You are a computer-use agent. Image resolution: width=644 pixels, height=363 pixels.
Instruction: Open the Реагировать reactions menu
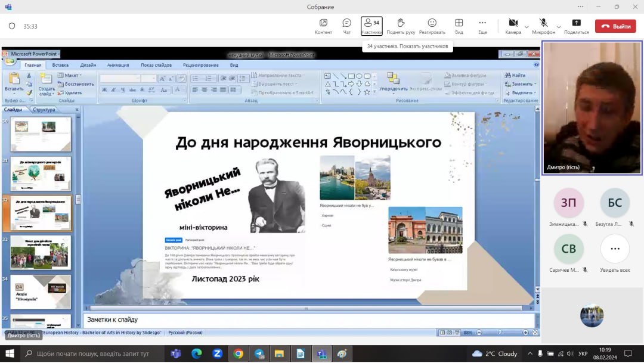click(432, 26)
